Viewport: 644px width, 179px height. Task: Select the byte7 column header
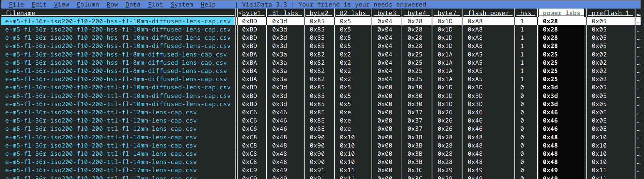tap(447, 13)
